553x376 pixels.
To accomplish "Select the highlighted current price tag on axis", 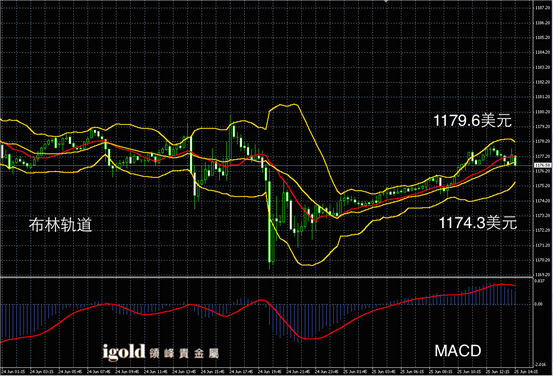I will click(x=542, y=165).
